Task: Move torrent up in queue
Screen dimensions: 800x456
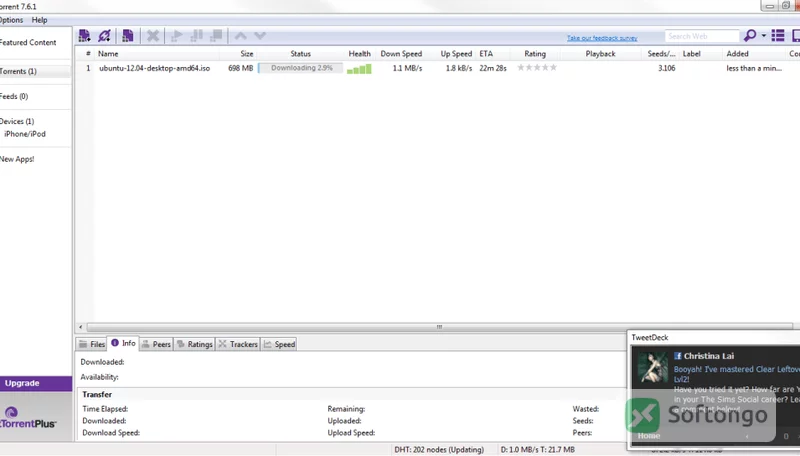Action: pos(241,36)
